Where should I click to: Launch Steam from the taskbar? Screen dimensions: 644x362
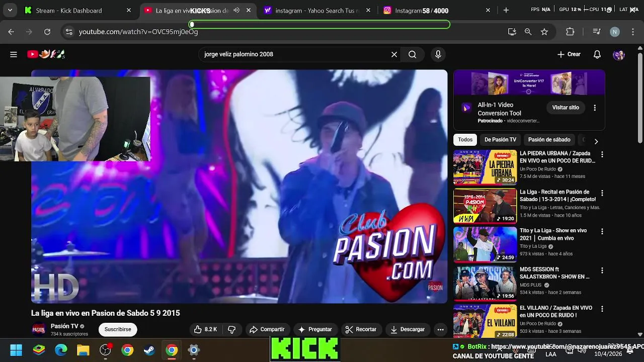pos(149,350)
